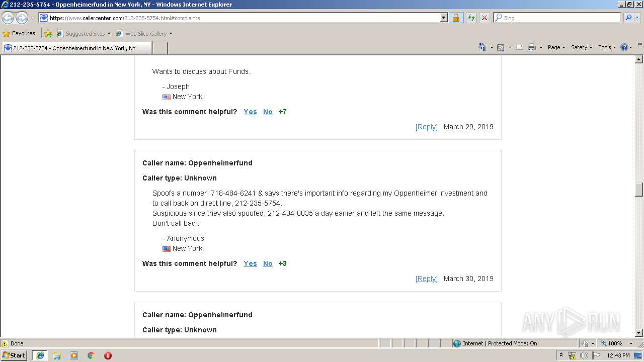644x362 pixels.
Task: Click the RSS feeds icon
Action: [501, 47]
